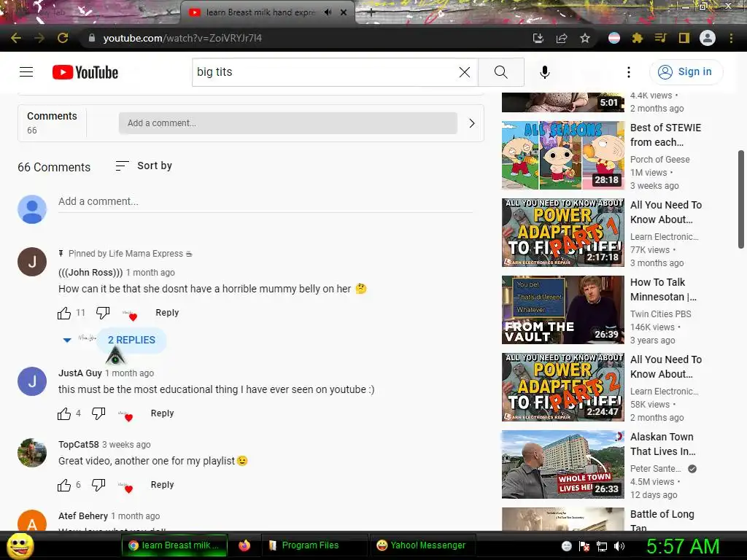Open the Extensions puzzle icon
This screenshot has width=747, height=560.
[638, 38]
